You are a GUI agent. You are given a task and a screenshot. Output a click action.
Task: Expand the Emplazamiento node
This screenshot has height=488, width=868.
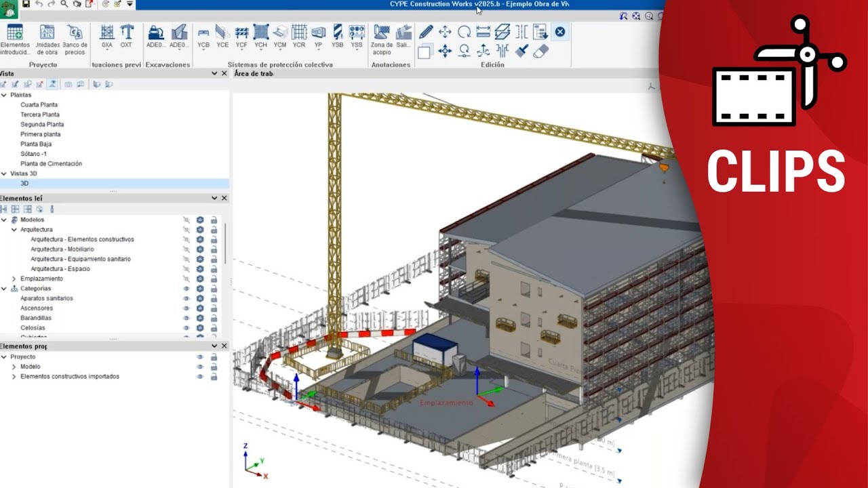[x=14, y=278]
